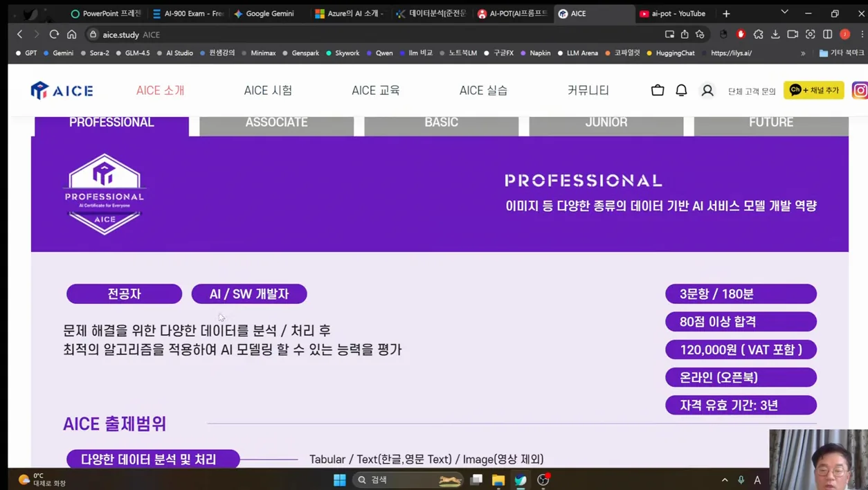Screen dimensions: 868x490
Task: Click the 온라인 (오픈북) badge
Action: click(x=741, y=377)
